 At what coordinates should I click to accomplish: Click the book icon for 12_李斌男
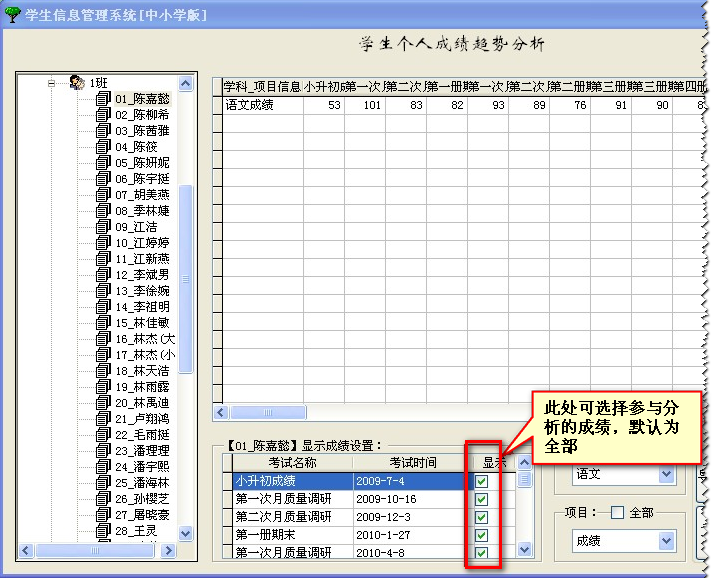[x=103, y=274]
